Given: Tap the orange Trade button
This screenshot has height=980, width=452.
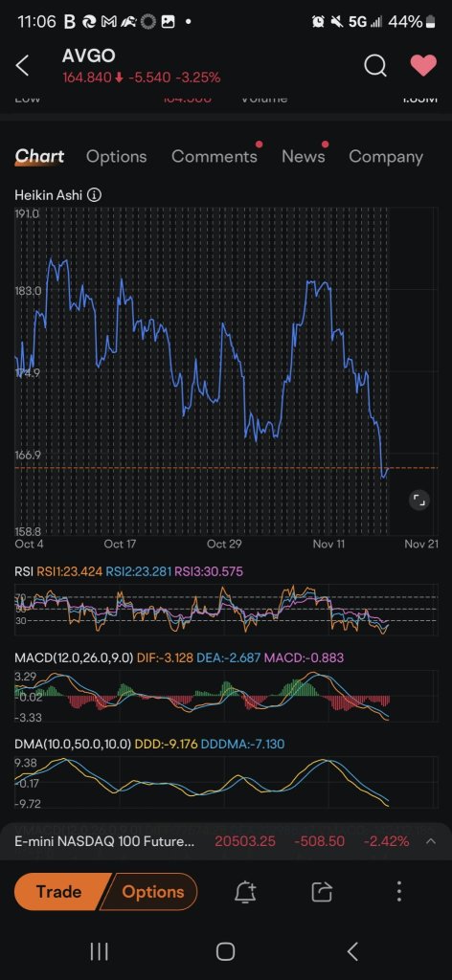Looking at the screenshot, I should pyautogui.click(x=59, y=892).
